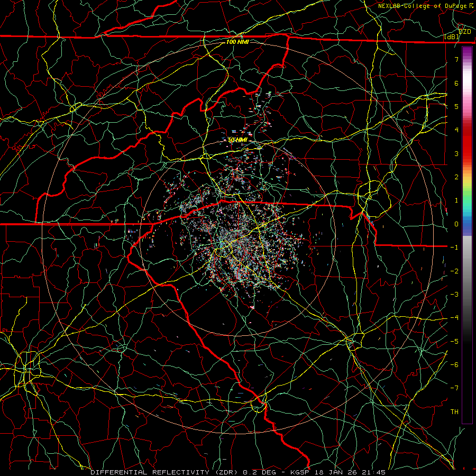
Task: Click the 0 value on the color scale
Action: tap(456, 224)
